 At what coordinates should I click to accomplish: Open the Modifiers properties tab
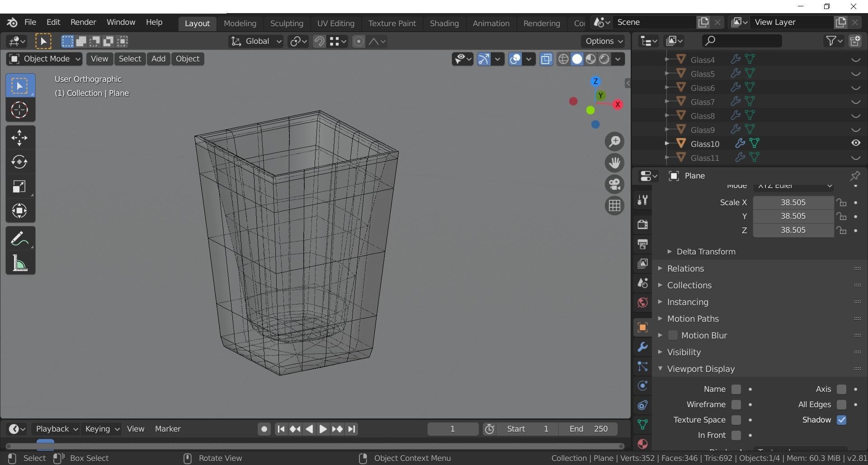[x=642, y=347]
